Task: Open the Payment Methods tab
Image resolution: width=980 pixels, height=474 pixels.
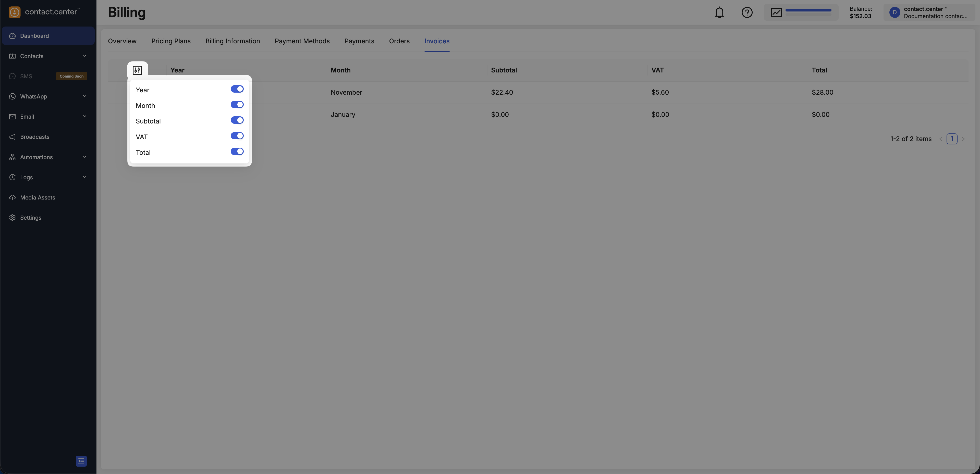Action: point(302,41)
